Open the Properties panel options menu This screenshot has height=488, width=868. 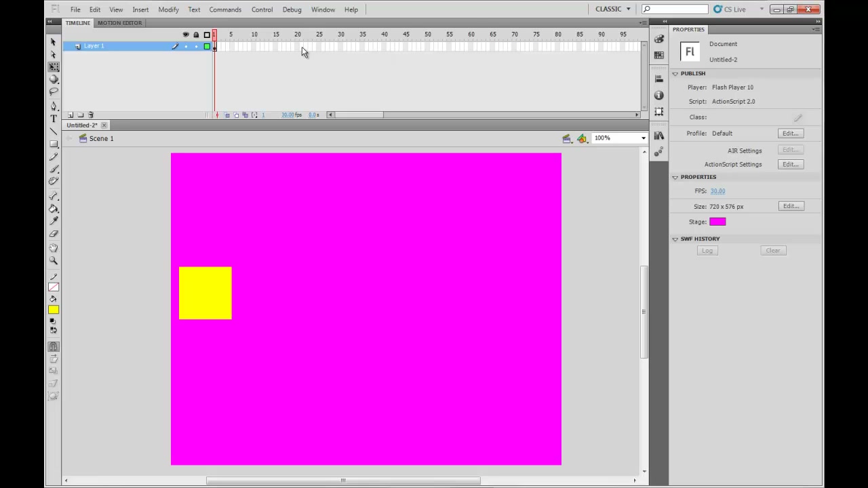(x=816, y=30)
